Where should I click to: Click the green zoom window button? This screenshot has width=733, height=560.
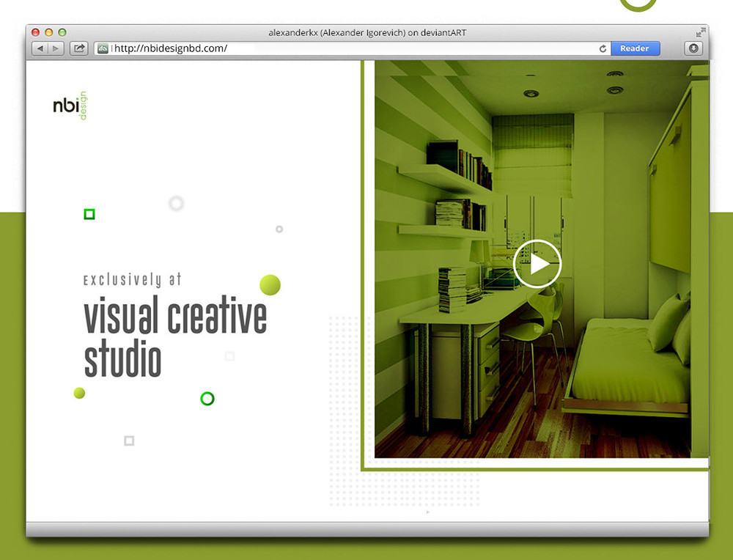[62, 32]
